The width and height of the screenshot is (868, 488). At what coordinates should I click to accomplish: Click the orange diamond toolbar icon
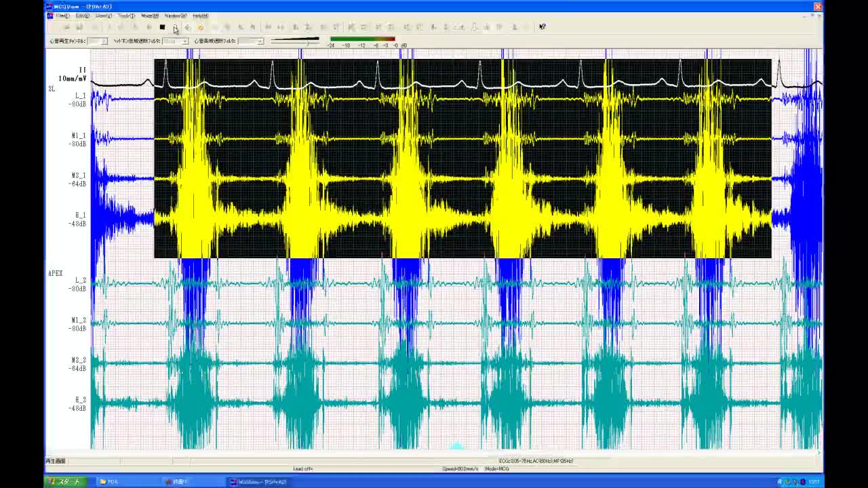pyautogui.click(x=201, y=27)
